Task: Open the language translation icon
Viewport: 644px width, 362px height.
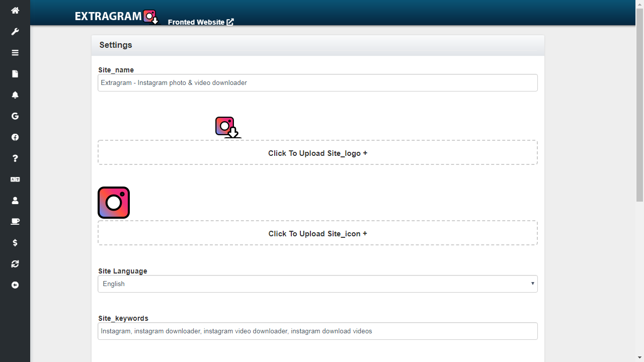Action: pyautogui.click(x=15, y=179)
